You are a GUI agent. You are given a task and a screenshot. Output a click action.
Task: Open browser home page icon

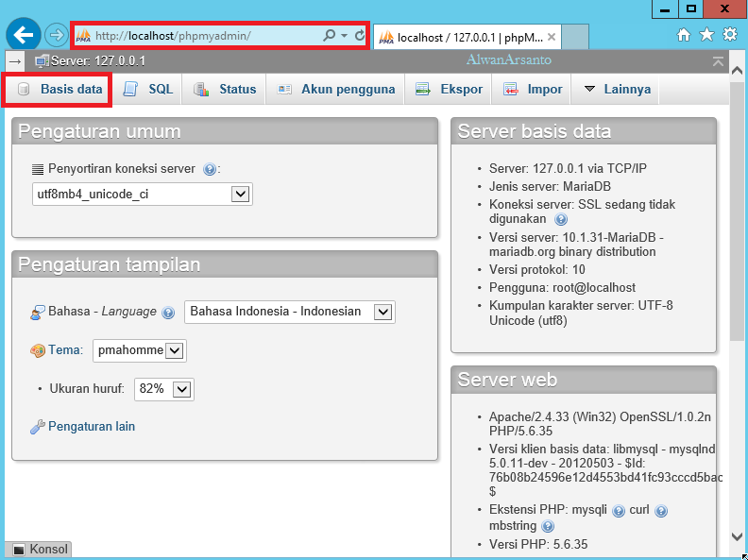(x=684, y=34)
